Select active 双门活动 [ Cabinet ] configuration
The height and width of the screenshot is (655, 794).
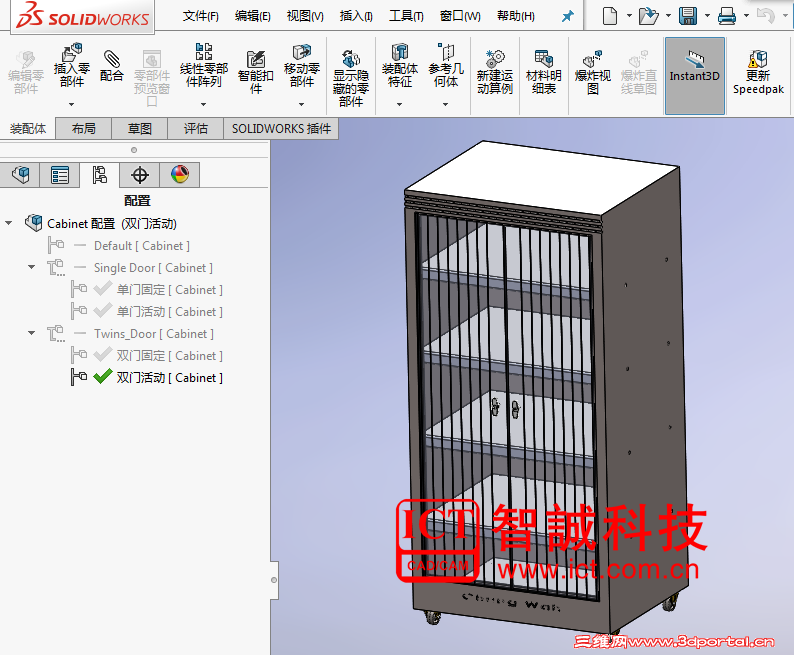pyautogui.click(x=170, y=378)
